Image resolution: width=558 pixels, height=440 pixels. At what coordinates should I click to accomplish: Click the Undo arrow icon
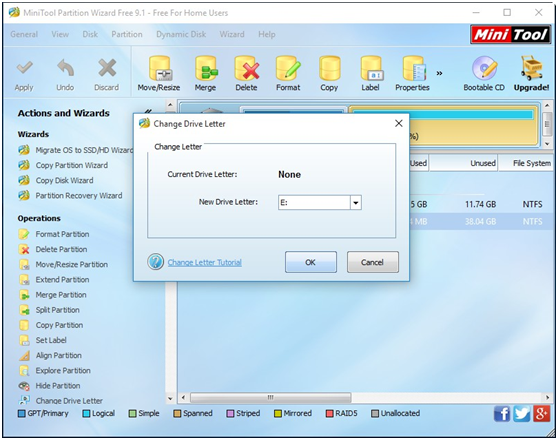[x=65, y=68]
